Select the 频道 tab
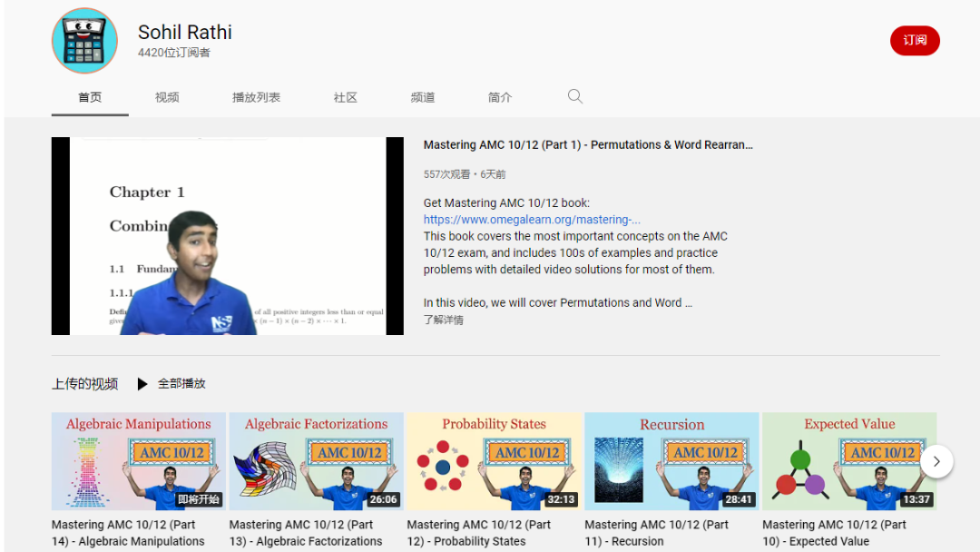This screenshot has width=980, height=552. [423, 97]
